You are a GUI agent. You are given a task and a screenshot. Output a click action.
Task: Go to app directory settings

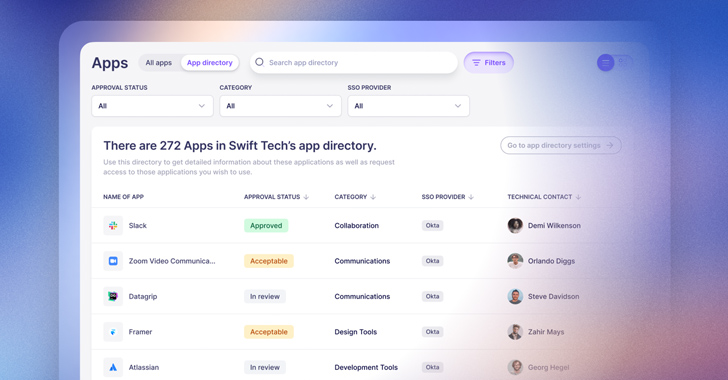coord(561,145)
